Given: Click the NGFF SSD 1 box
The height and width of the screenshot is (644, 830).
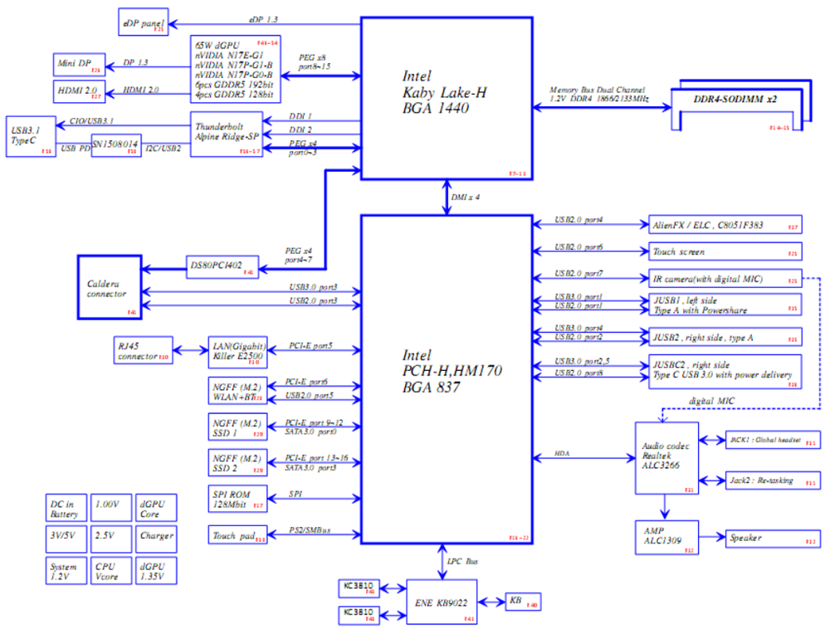Looking at the screenshot, I should [x=236, y=428].
